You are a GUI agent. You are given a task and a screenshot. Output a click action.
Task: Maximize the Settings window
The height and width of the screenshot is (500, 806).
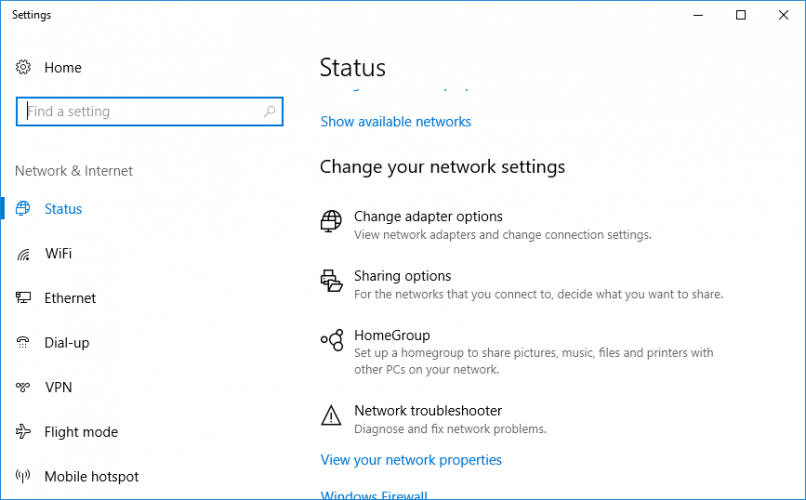coord(741,15)
